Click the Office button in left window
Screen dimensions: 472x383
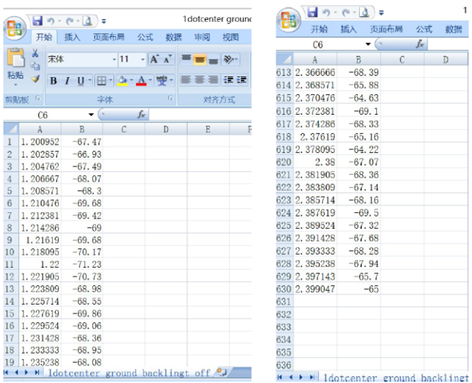click(15, 28)
